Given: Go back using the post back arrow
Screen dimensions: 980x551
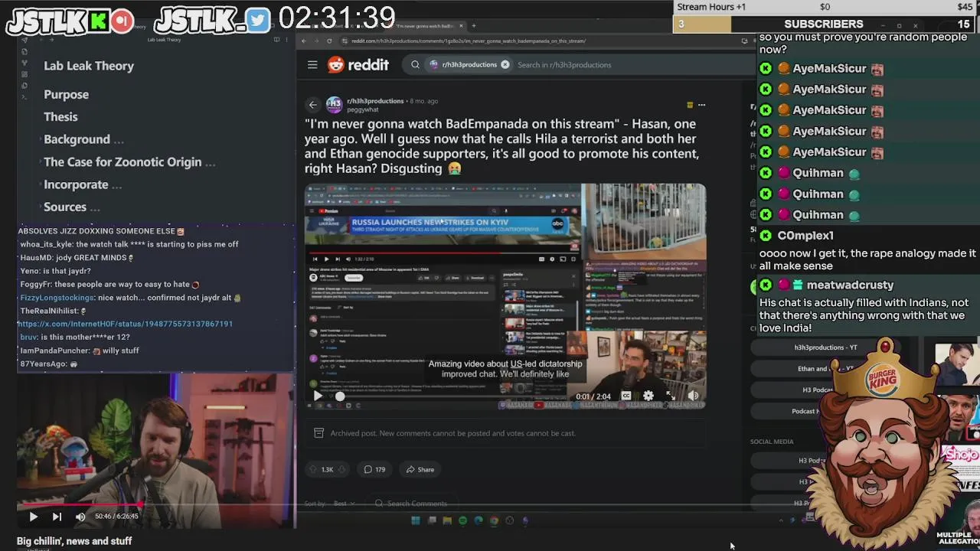Looking at the screenshot, I should [x=312, y=105].
